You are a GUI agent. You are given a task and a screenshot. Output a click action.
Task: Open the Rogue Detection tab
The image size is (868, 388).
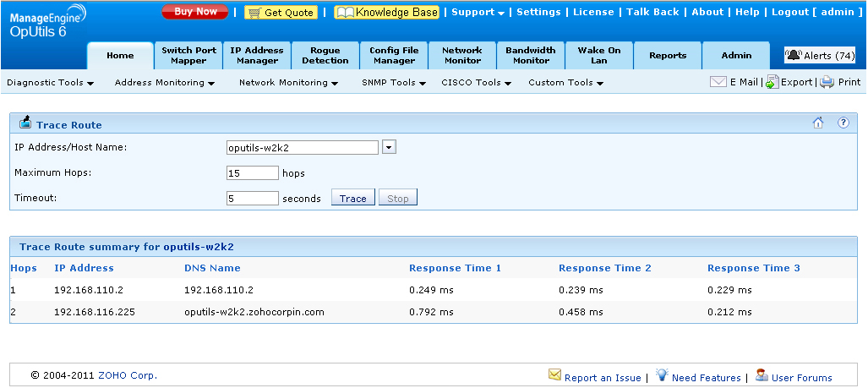[325, 55]
